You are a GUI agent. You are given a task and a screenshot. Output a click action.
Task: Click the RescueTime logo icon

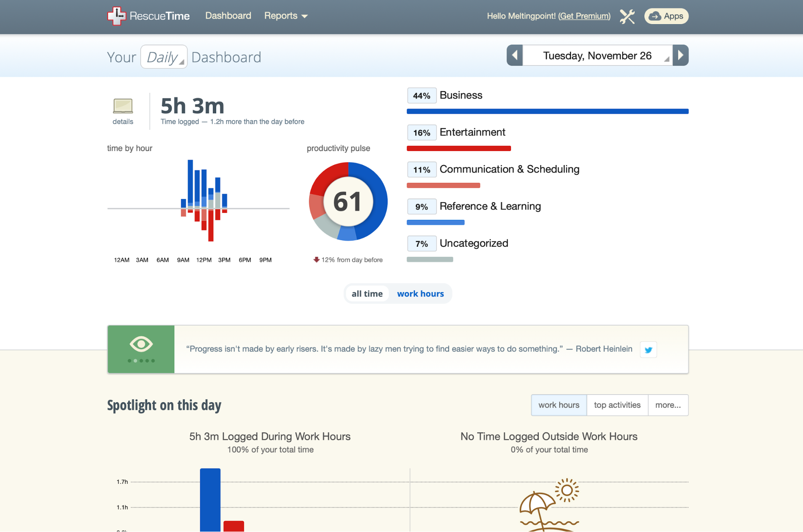[x=116, y=16]
